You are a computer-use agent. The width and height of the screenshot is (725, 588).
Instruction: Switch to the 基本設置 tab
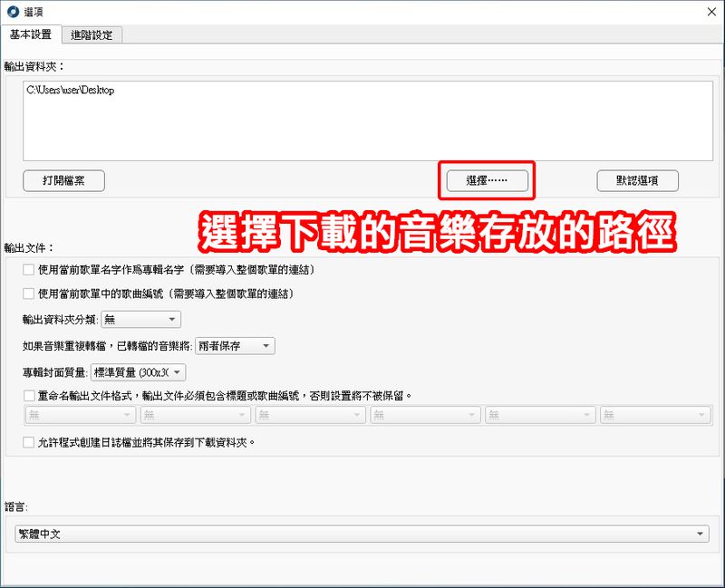point(31,34)
